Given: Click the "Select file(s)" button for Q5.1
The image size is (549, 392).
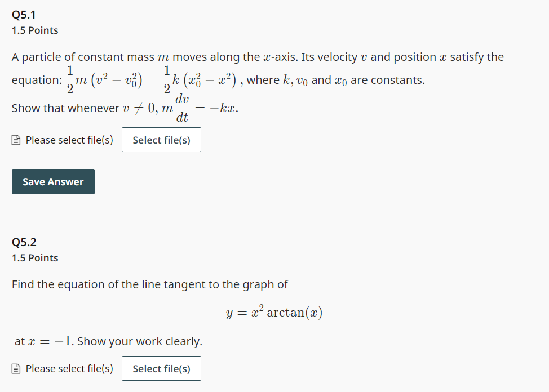Looking at the screenshot, I should point(161,140).
